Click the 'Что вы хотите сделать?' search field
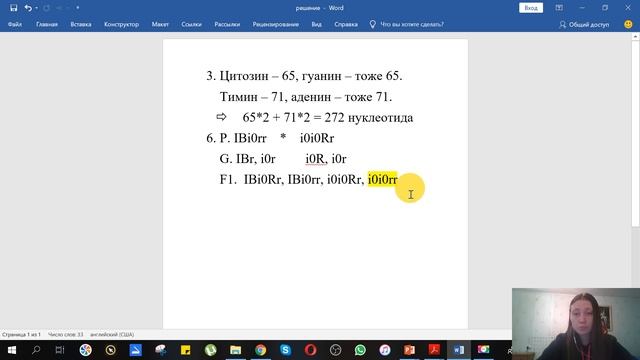640x360 pixels. (412, 24)
